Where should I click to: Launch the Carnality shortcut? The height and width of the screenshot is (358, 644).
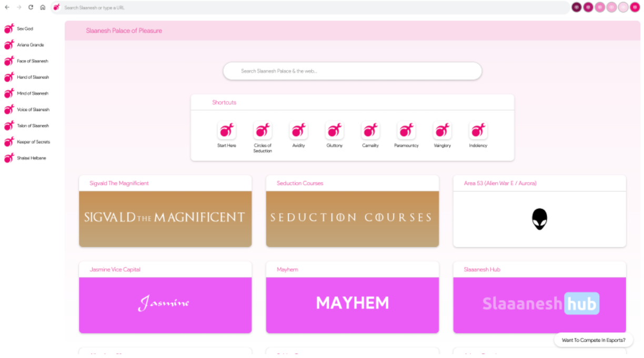pyautogui.click(x=370, y=130)
